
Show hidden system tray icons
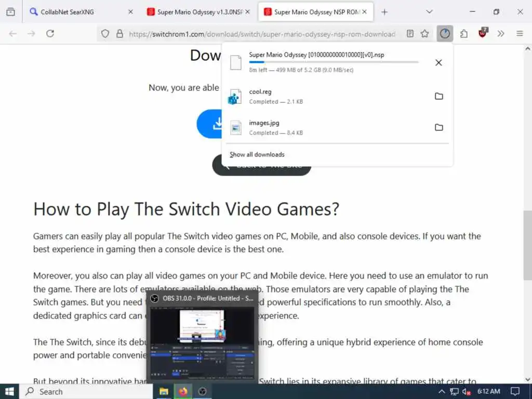pos(442,392)
